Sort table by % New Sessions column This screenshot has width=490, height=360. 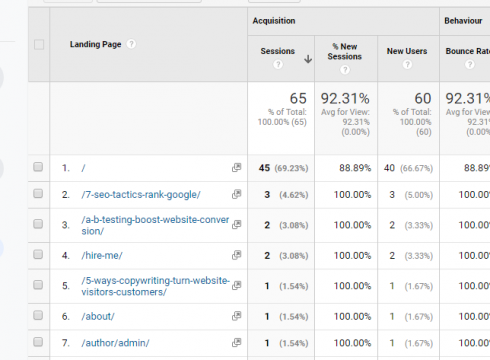coord(345,51)
